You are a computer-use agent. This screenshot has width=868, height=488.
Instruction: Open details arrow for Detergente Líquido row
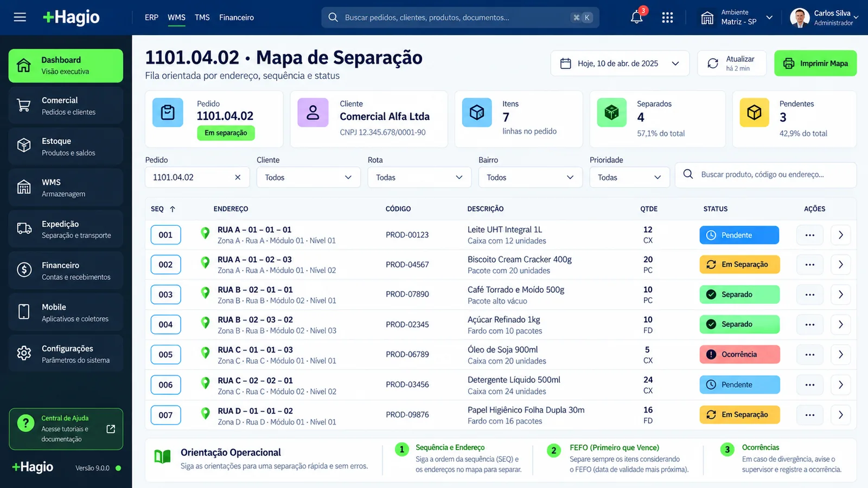point(841,384)
